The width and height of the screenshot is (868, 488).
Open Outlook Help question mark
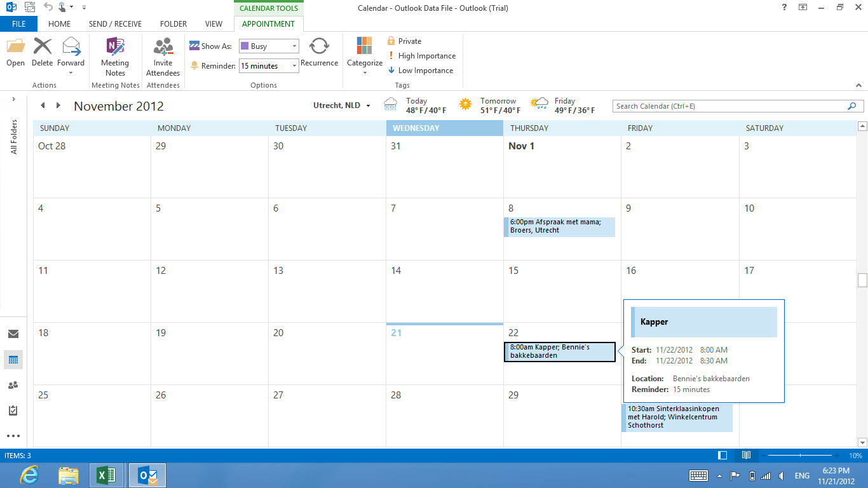[x=785, y=8]
